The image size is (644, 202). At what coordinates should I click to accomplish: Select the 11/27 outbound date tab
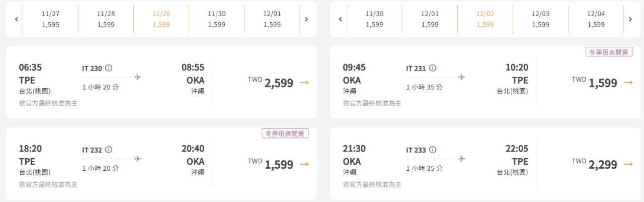50,19
